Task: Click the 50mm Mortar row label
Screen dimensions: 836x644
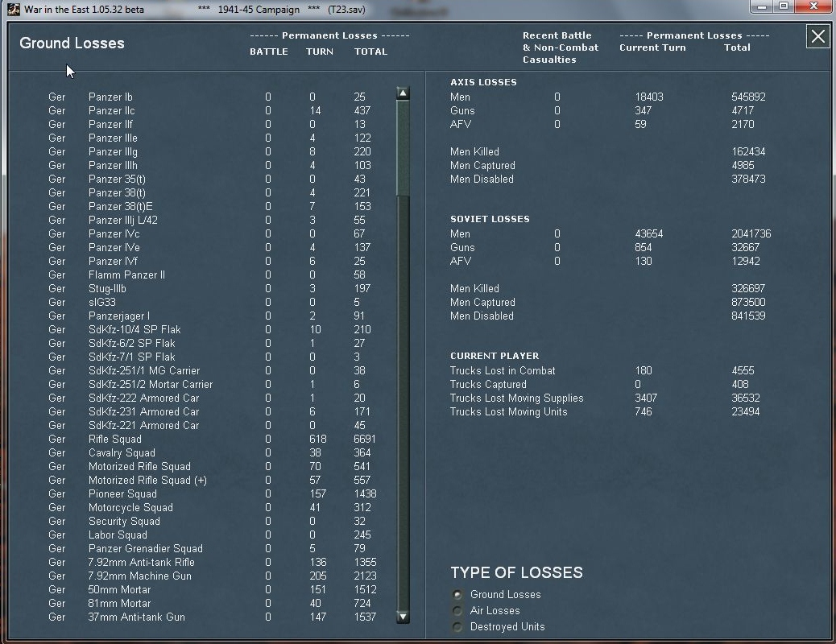Action: 119,589
